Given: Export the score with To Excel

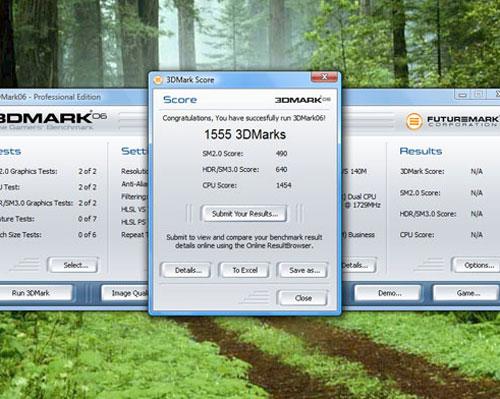Looking at the screenshot, I should click(x=244, y=270).
